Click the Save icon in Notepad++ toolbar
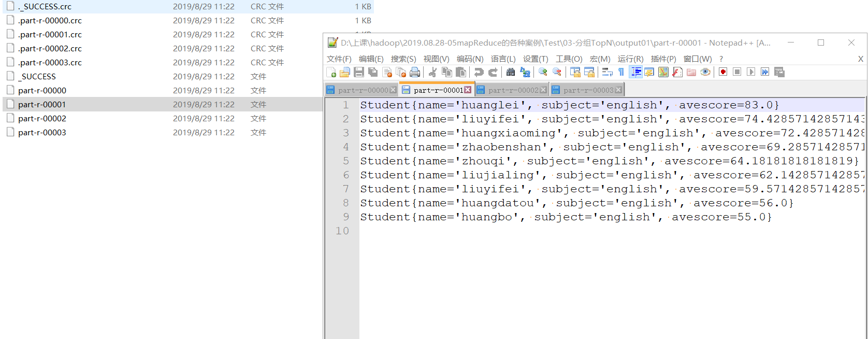Screen dimensions: 868x339 click(359, 72)
